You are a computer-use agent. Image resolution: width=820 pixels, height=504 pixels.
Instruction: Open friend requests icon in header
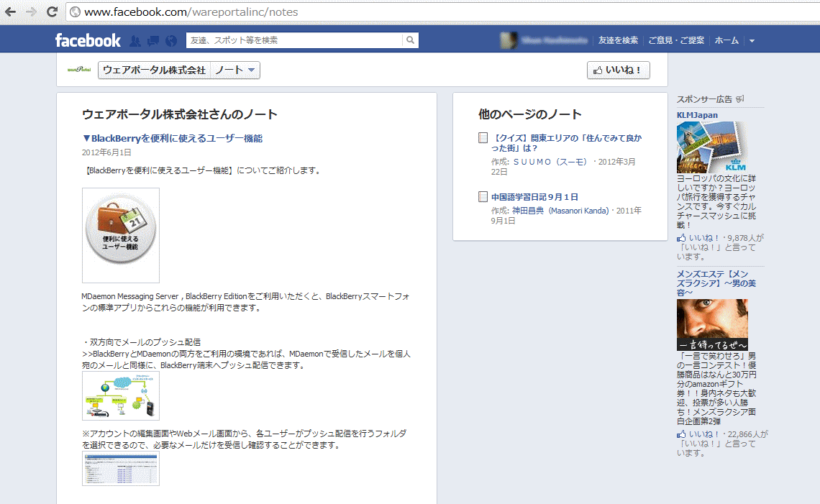click(135, 41)
